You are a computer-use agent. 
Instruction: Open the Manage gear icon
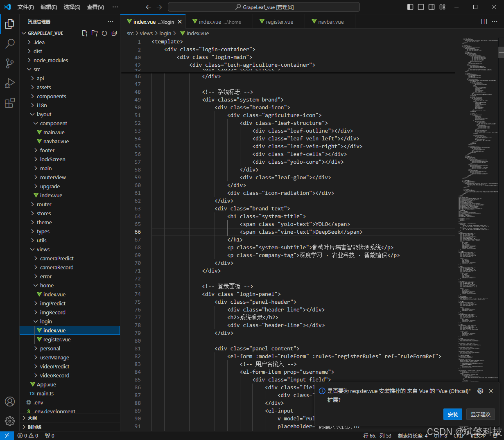[10, 421]
